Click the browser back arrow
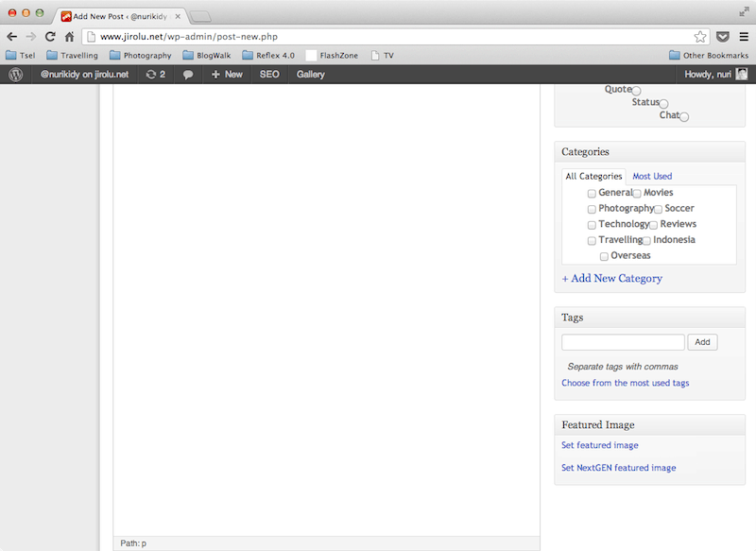Viewport: 756px width, 551px height. [11, 37]
